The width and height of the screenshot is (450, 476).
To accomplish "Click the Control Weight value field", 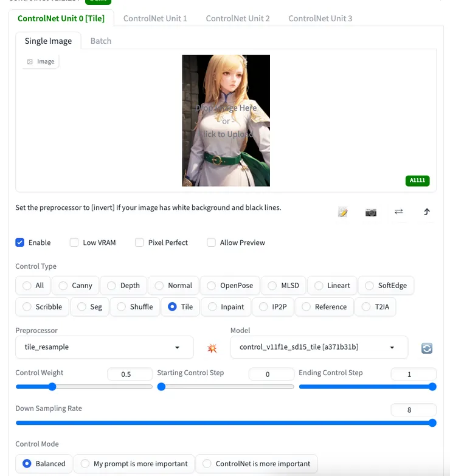I will [x=130, y=374].
